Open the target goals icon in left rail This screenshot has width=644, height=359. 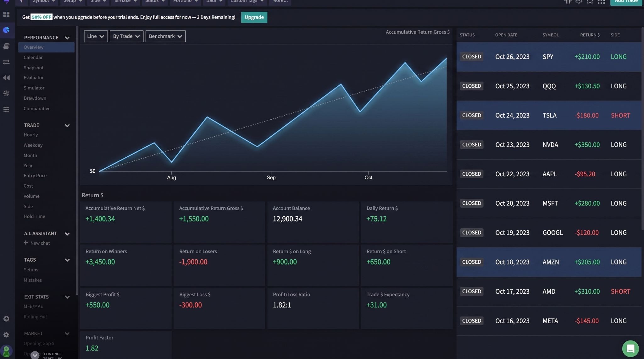(x=6, y=93)
